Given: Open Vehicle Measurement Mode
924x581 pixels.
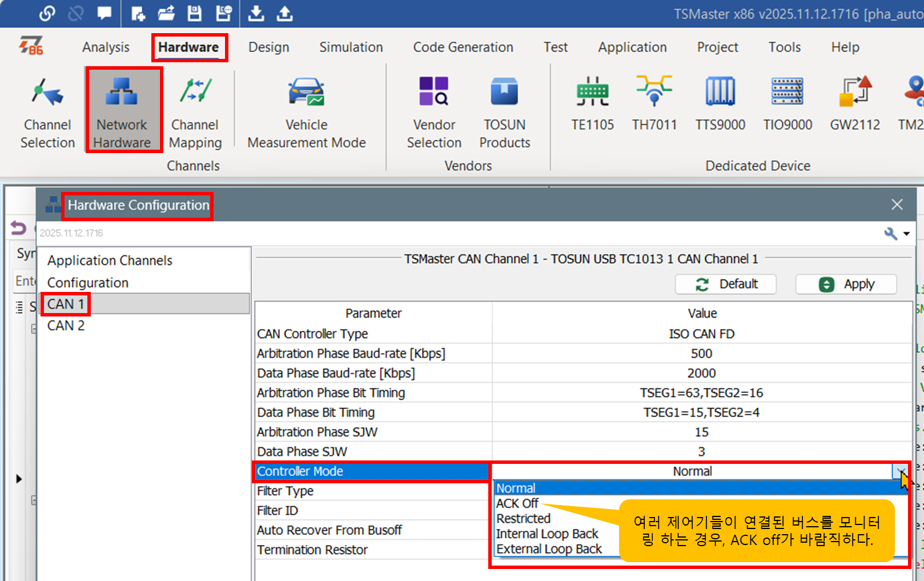Looking at the screenshot, I should [307, 113].
